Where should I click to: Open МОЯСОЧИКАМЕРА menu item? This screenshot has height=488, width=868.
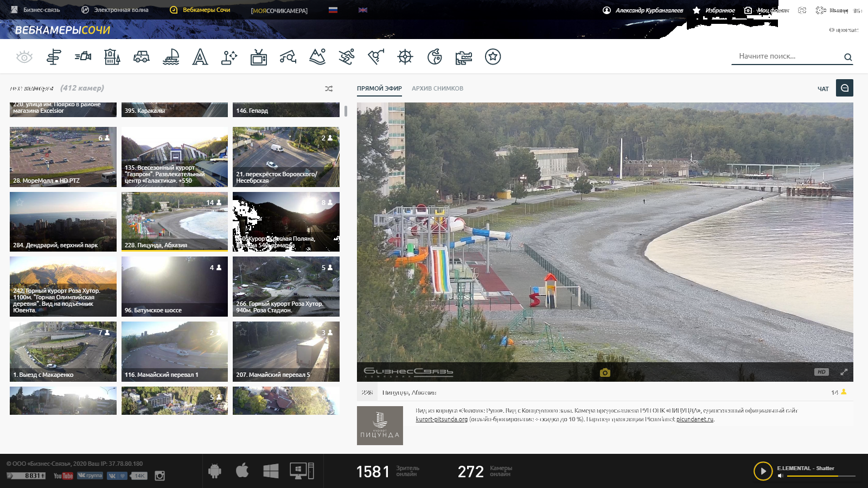click(279, 10)
